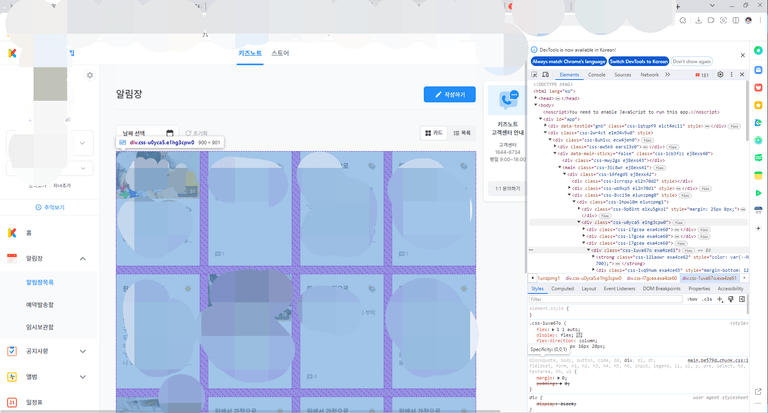
Task: Expand the head element in DOM tree
Action: click(535, 98)
